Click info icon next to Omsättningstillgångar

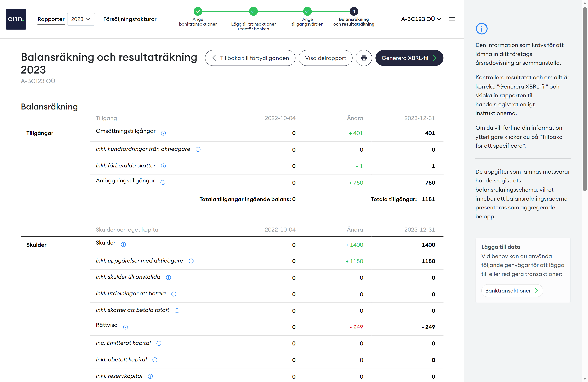coord(163,133)
